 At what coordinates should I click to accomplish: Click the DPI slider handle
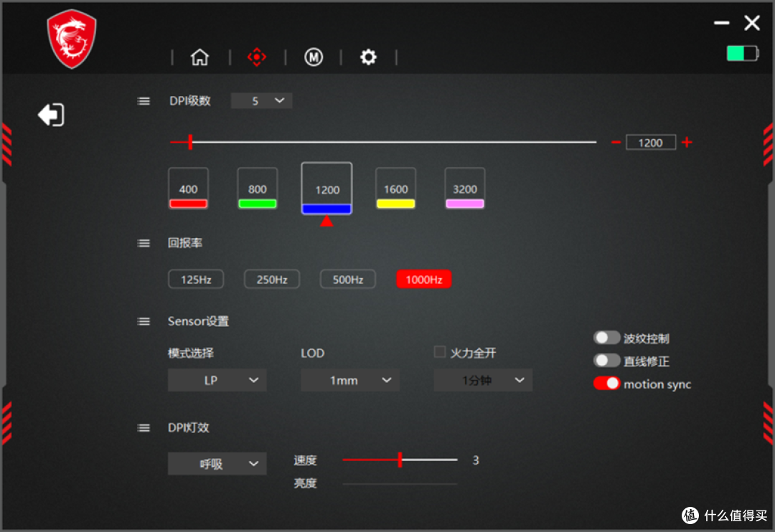(x=190, y=142)
